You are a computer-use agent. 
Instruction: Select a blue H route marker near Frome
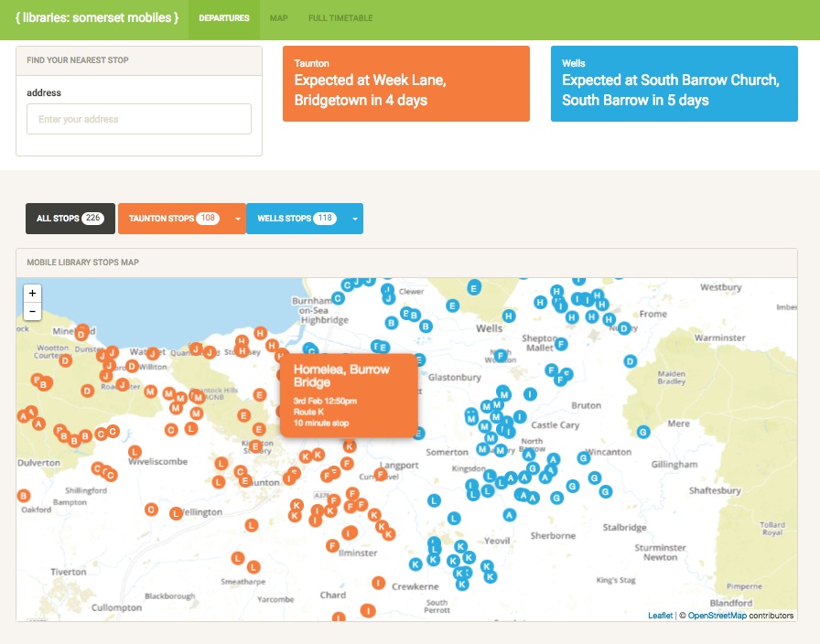click(608, 319)
